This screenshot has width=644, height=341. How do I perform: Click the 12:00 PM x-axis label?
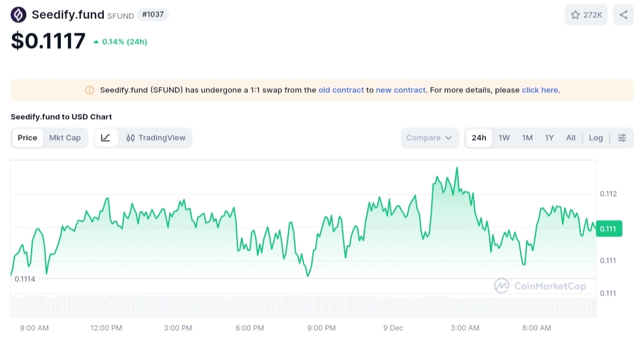pos(106,328)
